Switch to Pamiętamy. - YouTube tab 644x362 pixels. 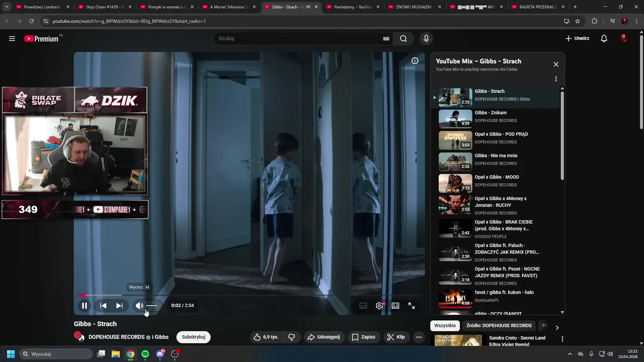(x=353, y=7)
